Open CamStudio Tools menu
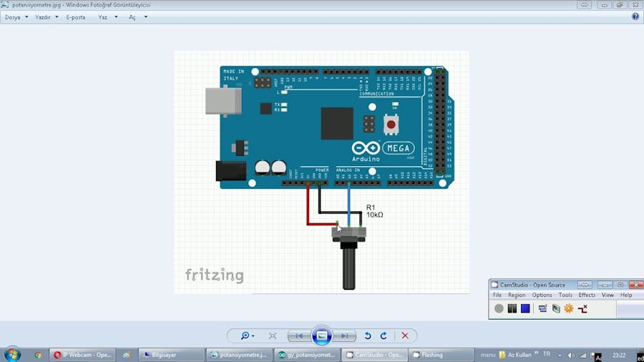This screenshot has width=644, height=362. [565, 295]
